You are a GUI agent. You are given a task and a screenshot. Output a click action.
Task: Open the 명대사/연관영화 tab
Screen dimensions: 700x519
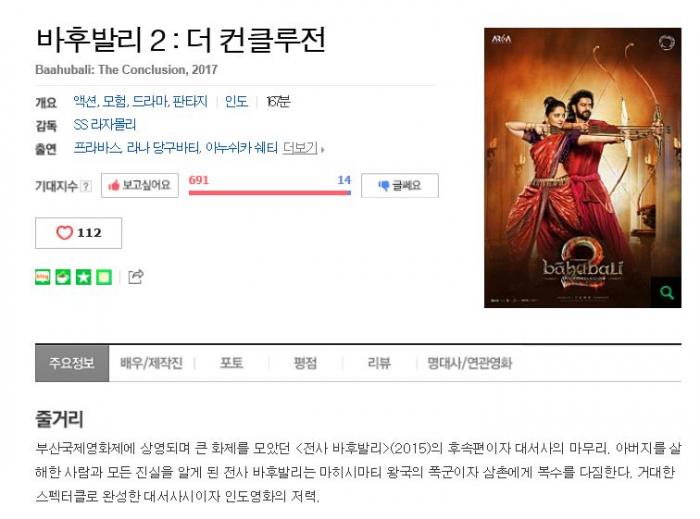(x=470, y=363)
